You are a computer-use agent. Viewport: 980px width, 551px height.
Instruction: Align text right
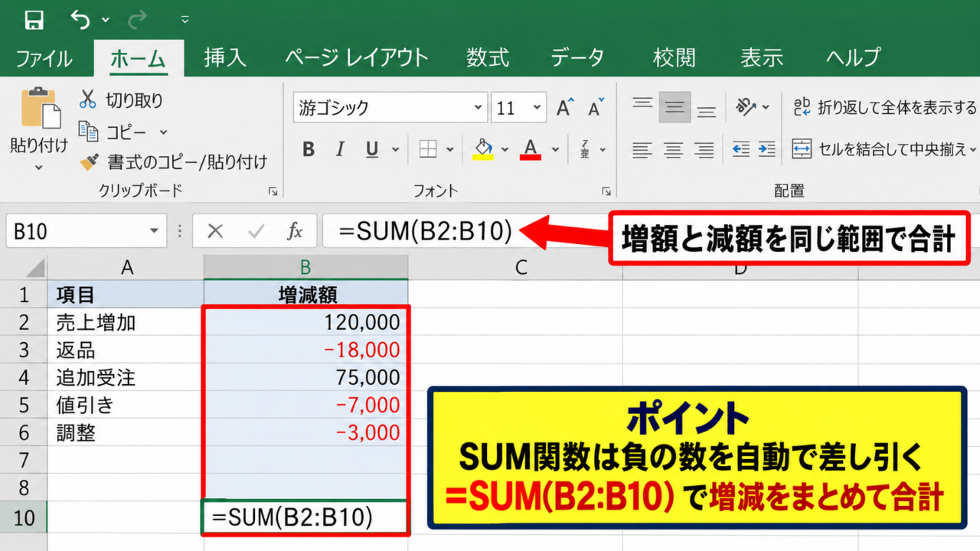click(x=704, y=149)
